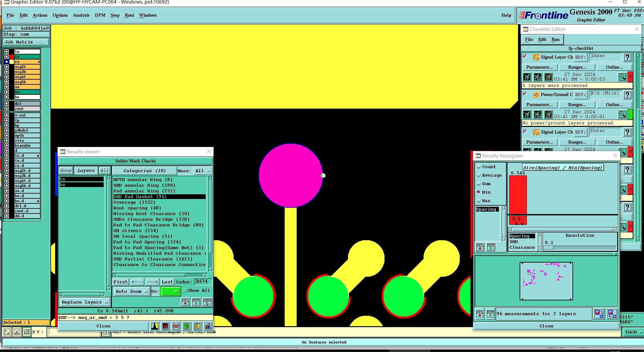Open the Replace layers dropdown

pos(85,302)
